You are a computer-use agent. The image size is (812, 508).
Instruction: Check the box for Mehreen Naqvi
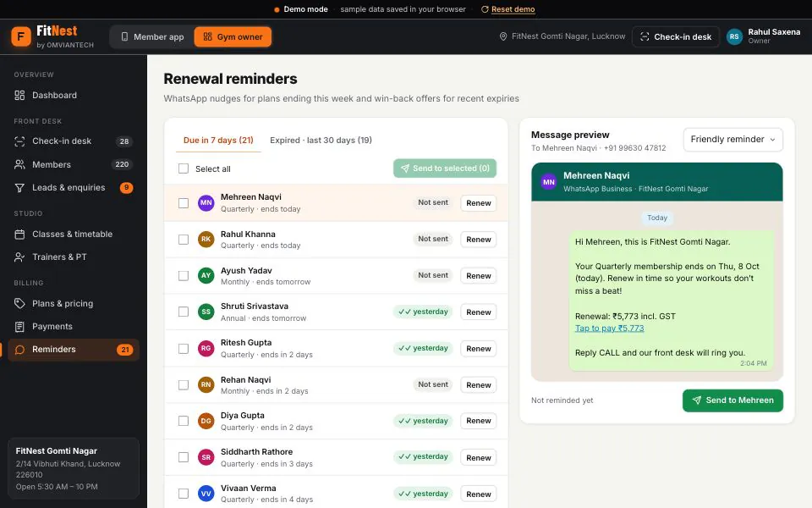[184, 203]
